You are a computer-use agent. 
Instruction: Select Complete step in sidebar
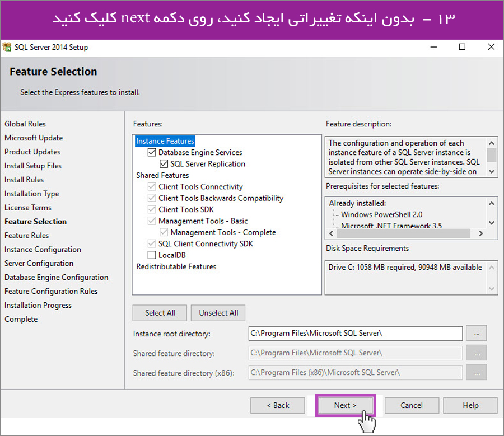click(x=21, y=320)
